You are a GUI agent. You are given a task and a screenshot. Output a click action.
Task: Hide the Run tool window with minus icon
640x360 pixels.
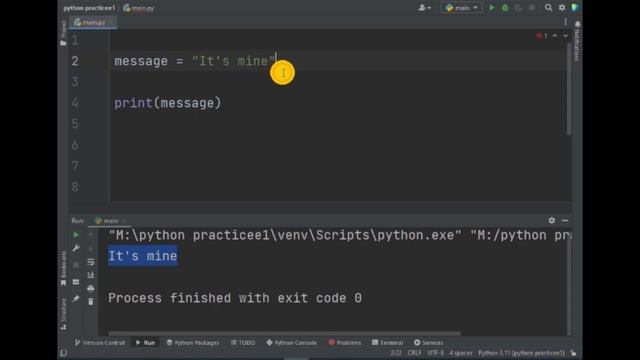(565, 220)
